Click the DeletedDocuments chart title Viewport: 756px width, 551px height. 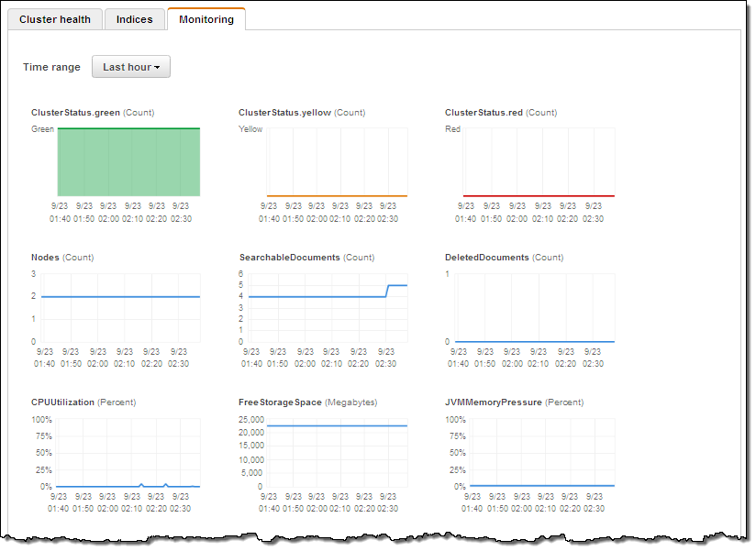(x=486, y=258)
